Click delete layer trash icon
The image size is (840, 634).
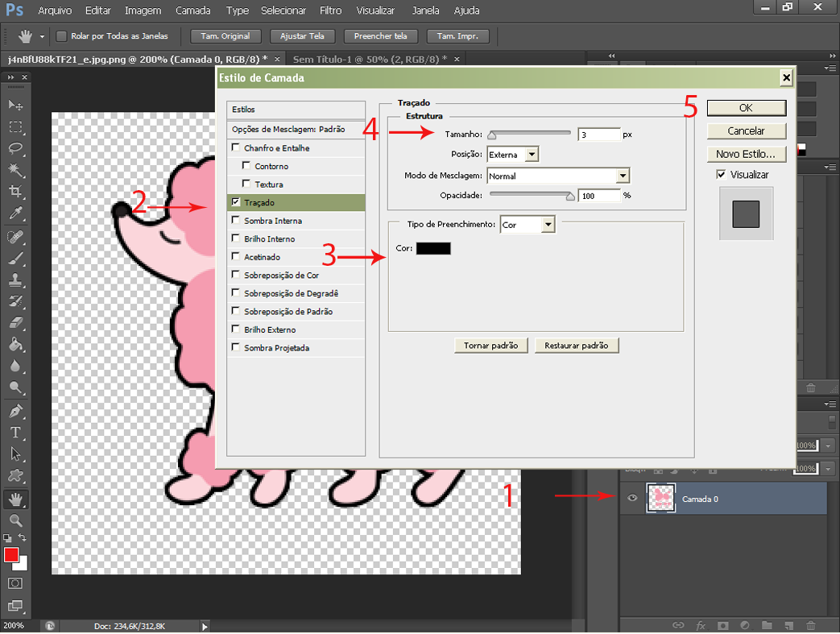[810, 625]
